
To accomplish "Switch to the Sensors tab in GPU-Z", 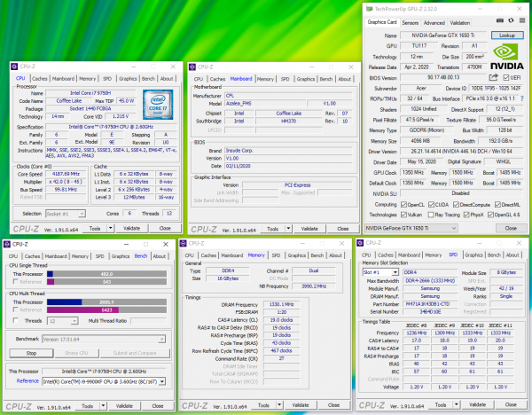I will click(x=411, y=22).
